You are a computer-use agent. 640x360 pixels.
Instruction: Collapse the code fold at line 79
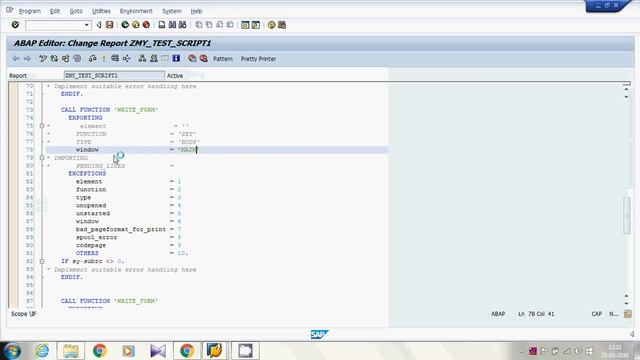click(42, 158)
